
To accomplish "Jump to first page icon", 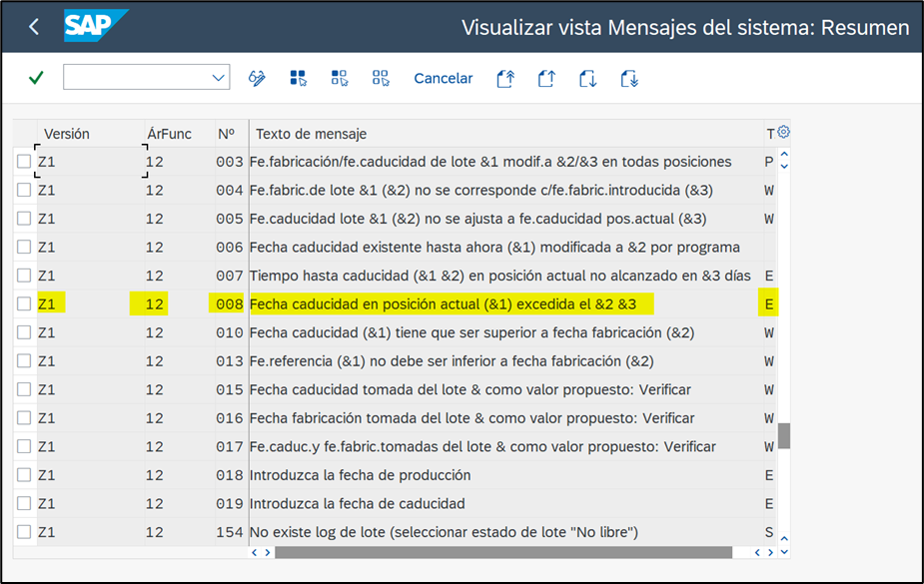I will click(505, 78).
